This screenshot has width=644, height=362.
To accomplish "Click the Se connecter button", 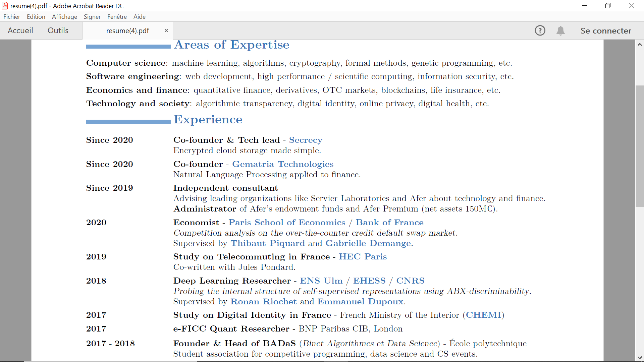I will pos(606,31).
